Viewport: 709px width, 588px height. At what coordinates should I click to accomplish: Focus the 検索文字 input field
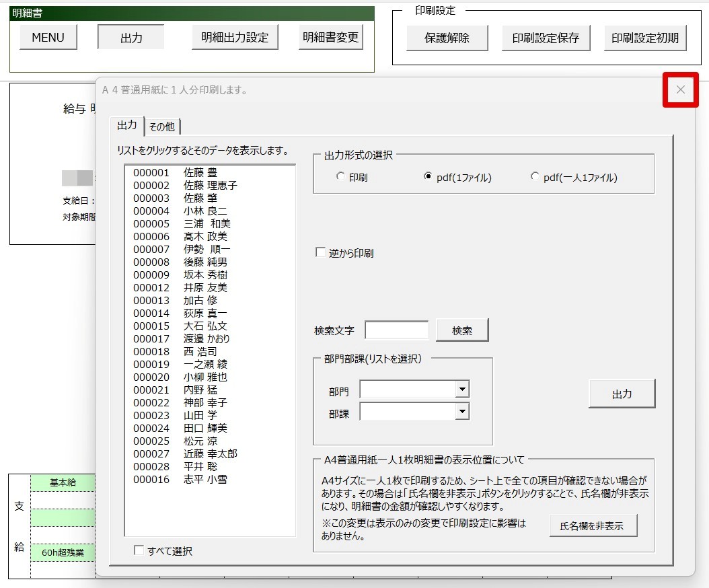click(397, 330)
